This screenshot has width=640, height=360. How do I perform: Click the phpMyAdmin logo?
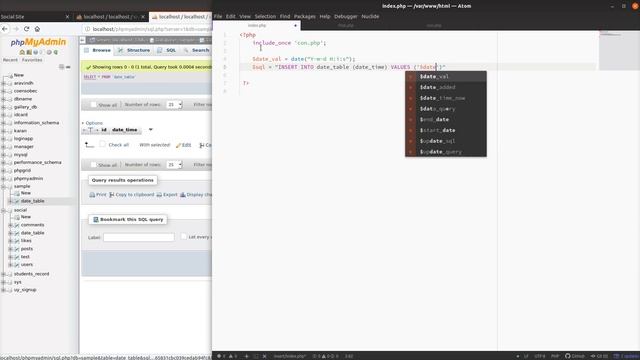(38, 42)
